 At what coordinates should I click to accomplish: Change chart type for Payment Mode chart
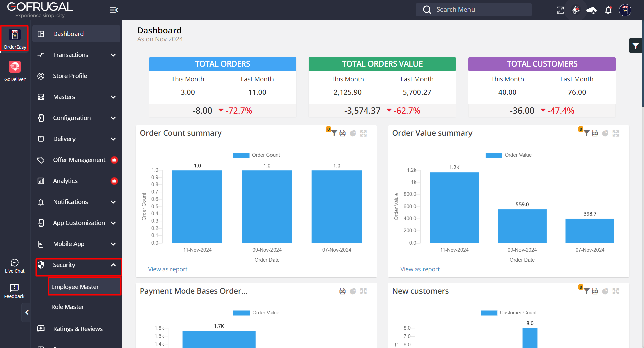[x=353, y=291]
